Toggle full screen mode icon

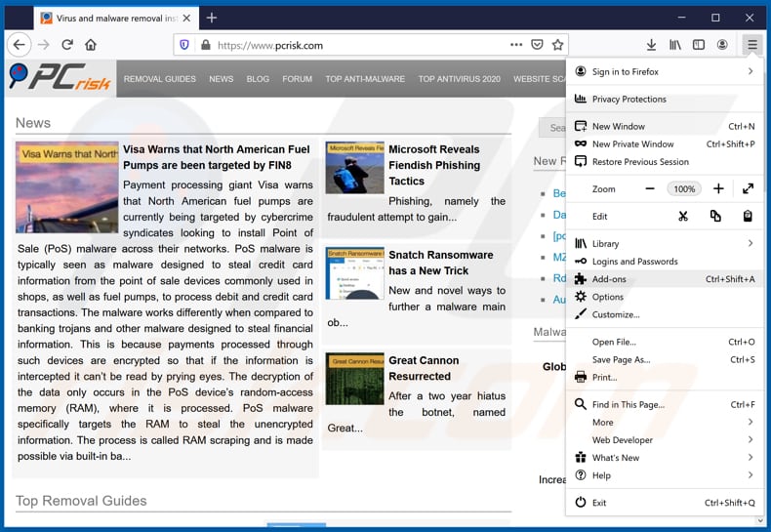[x=748, y=188]
